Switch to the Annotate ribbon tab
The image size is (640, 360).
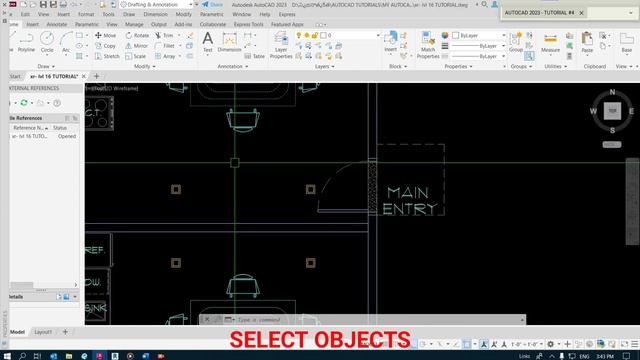(x=57, y=24)
